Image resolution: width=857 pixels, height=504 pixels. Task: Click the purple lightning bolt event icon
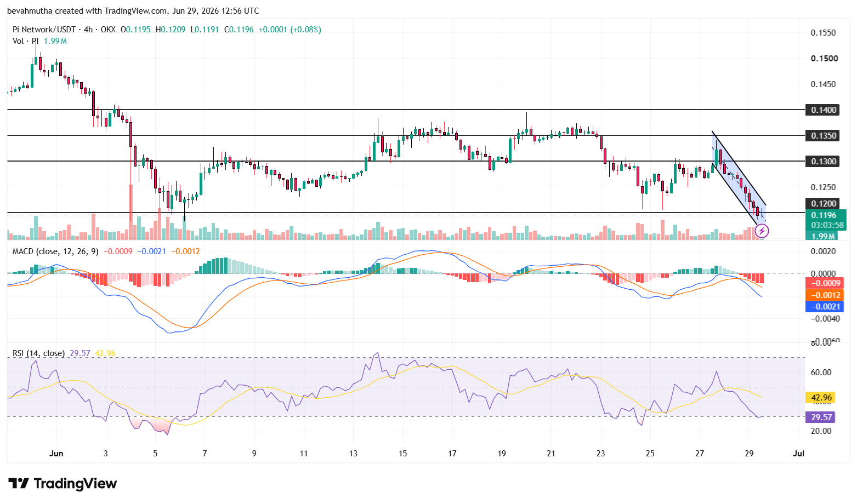762,231
